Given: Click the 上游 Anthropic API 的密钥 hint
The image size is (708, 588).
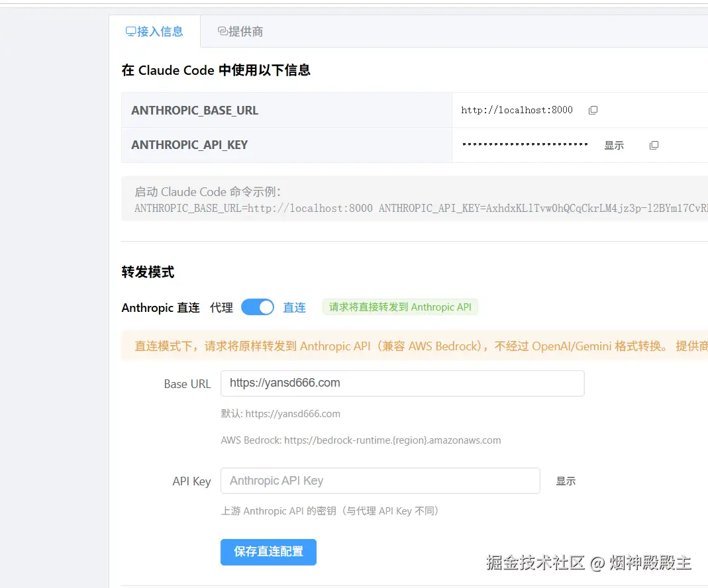Looking at the screenshot, I should coord(330,511).
